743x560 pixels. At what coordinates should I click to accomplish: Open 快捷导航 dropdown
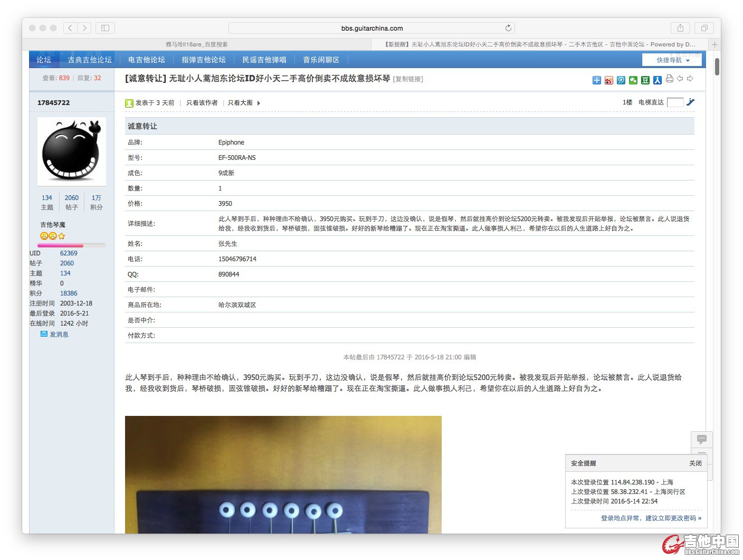coord(672,60)
